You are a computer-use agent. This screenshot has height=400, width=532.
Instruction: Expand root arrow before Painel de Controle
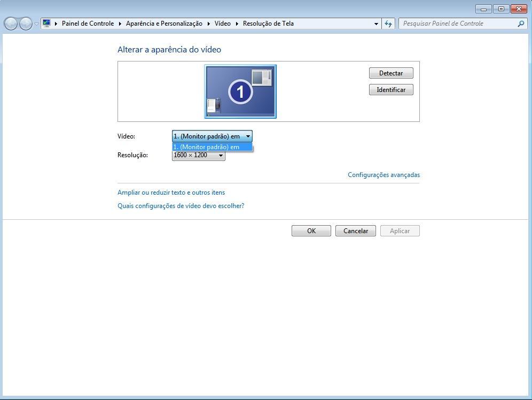pyautogui.click(x=56, y=24)
